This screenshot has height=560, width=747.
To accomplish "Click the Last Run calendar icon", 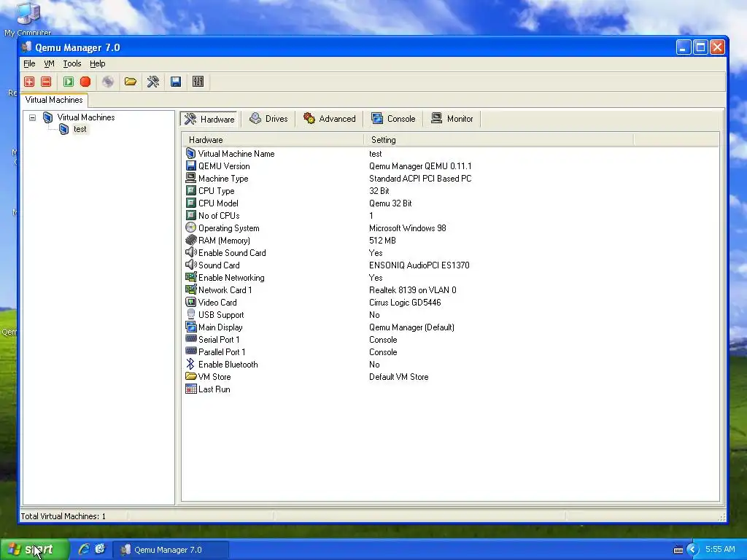I will 190,389.
